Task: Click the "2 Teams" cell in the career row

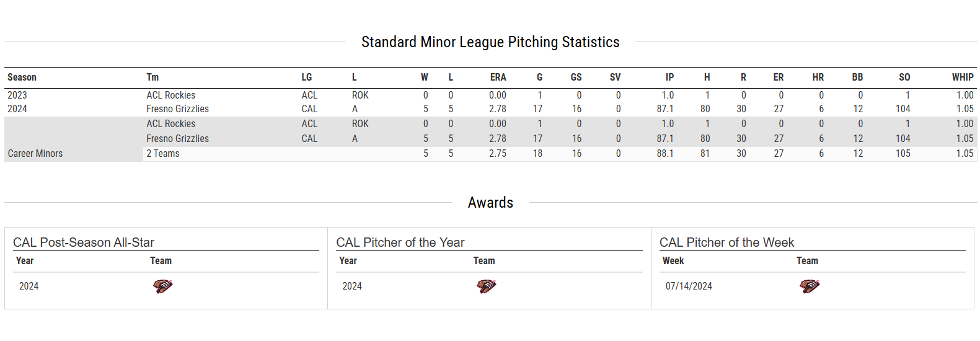Action: (x=163, y=154)
